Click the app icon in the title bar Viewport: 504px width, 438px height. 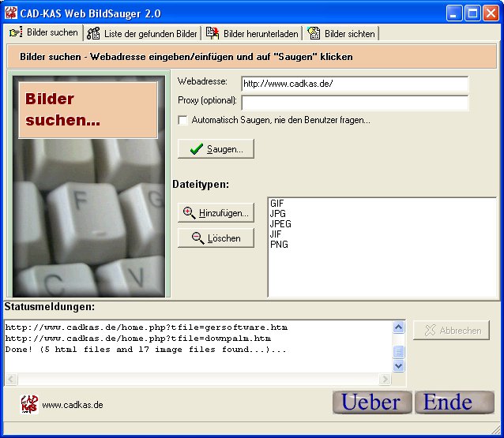11,13
